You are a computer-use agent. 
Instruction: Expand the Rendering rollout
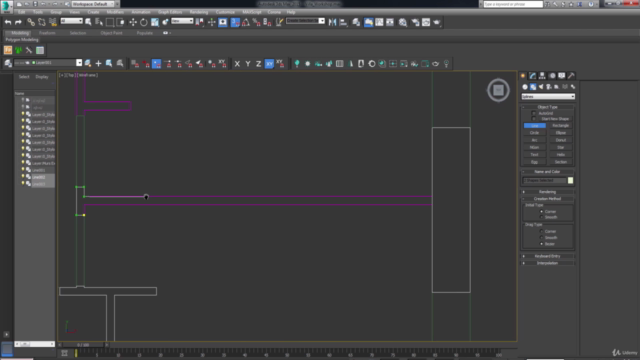(x=547, y=192)
